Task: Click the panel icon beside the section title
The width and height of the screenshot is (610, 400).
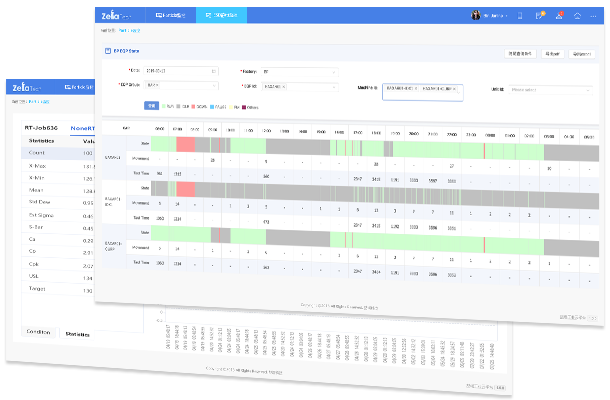Action: click(x=108, y=49)
